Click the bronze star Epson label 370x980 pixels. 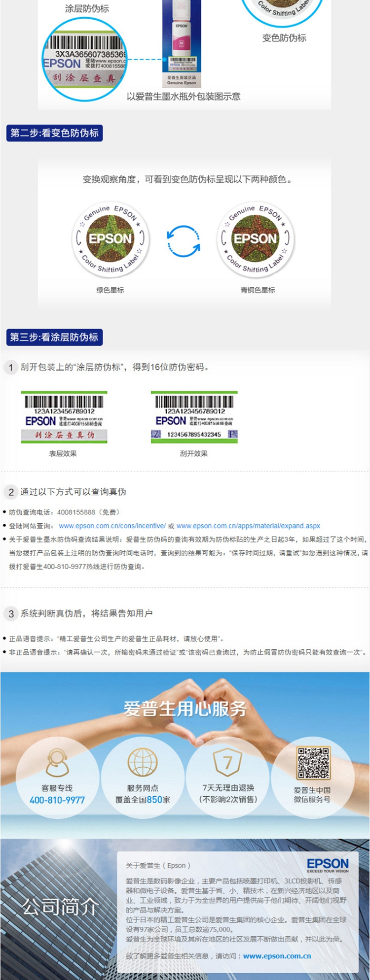[x=256, y=239]
